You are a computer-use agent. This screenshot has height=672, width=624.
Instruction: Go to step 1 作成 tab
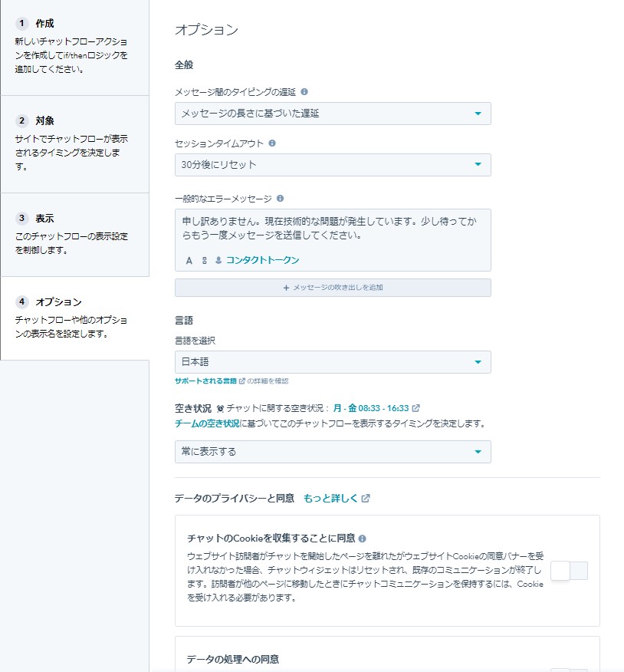click(x=74, y=48)
